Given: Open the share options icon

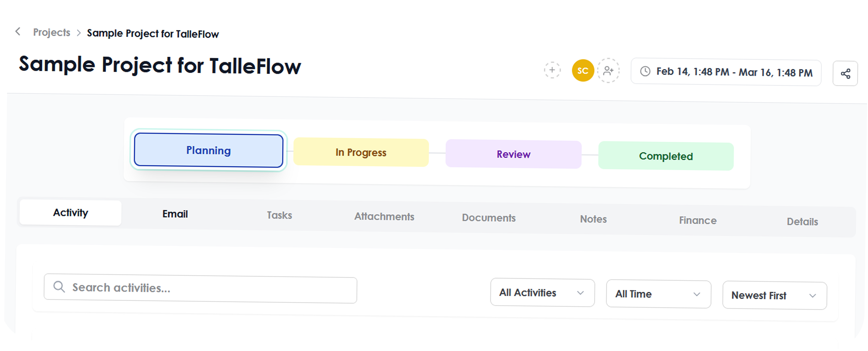Looking at the screenshot, I should (845, 73).
